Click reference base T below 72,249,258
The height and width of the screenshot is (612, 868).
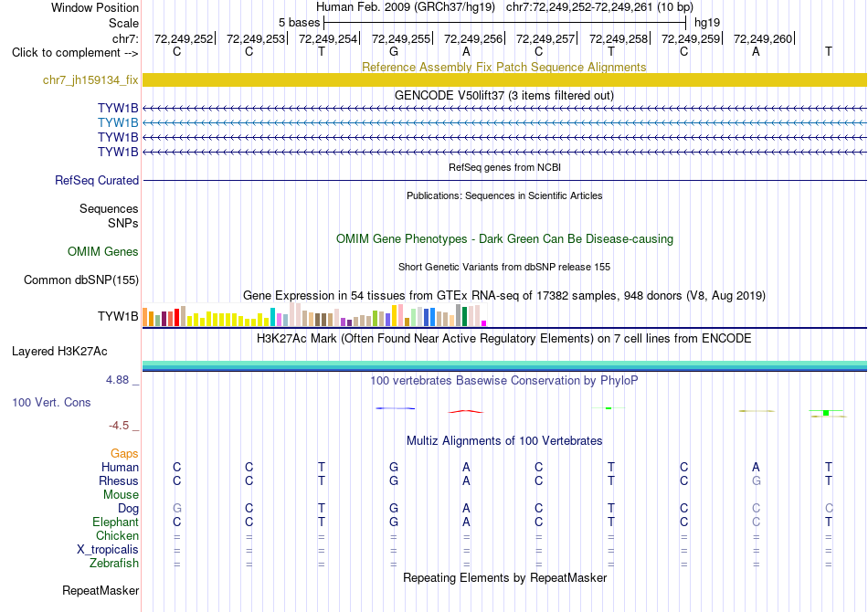tap(611, 52)
